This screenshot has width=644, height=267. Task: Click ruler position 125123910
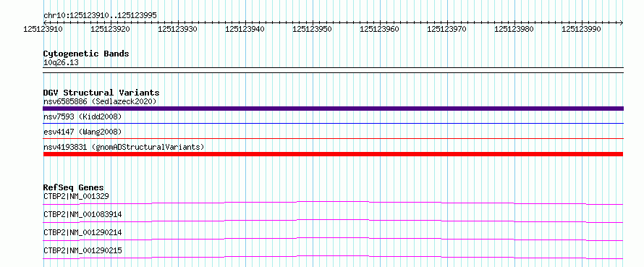pos(43,29)
